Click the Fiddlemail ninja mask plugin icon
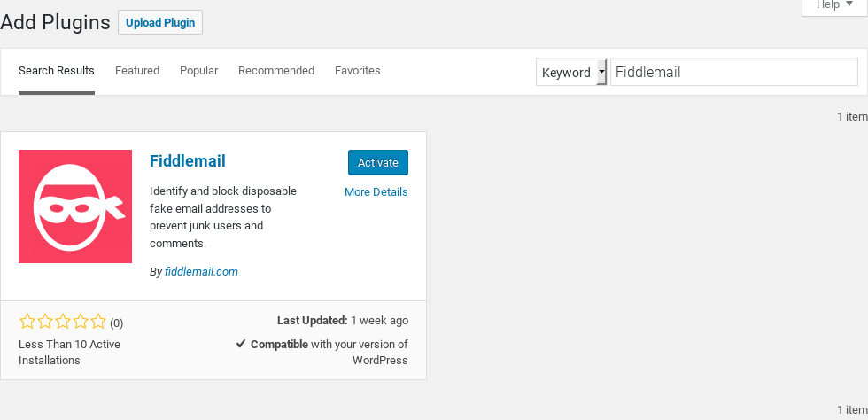This screenshot has height=420, width=868. (75, 206)
